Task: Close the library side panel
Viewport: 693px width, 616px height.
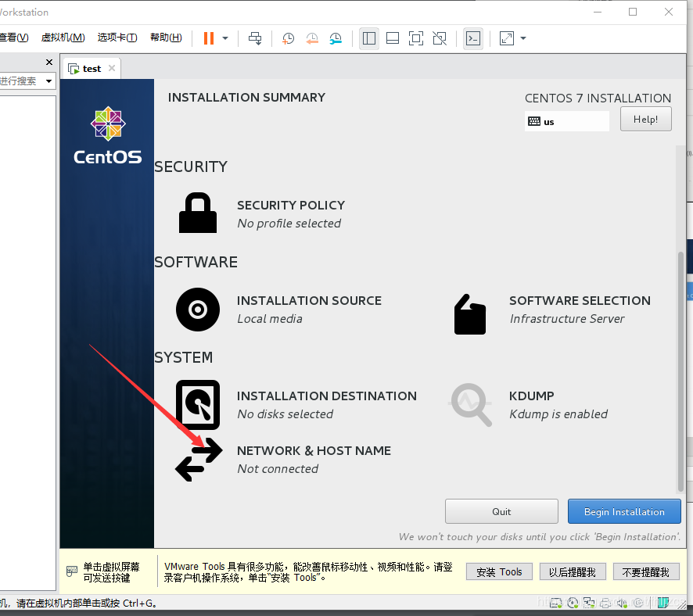Action: (49, 63)
